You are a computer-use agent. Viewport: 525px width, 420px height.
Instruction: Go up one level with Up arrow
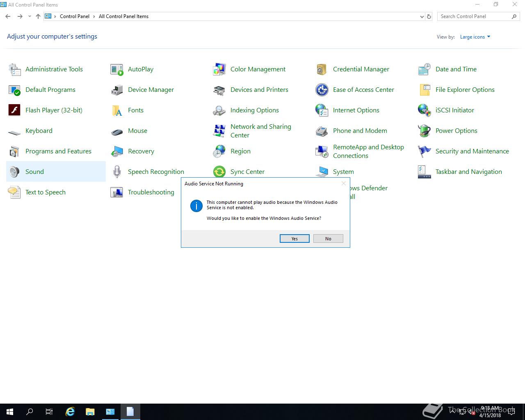(38, 16)
